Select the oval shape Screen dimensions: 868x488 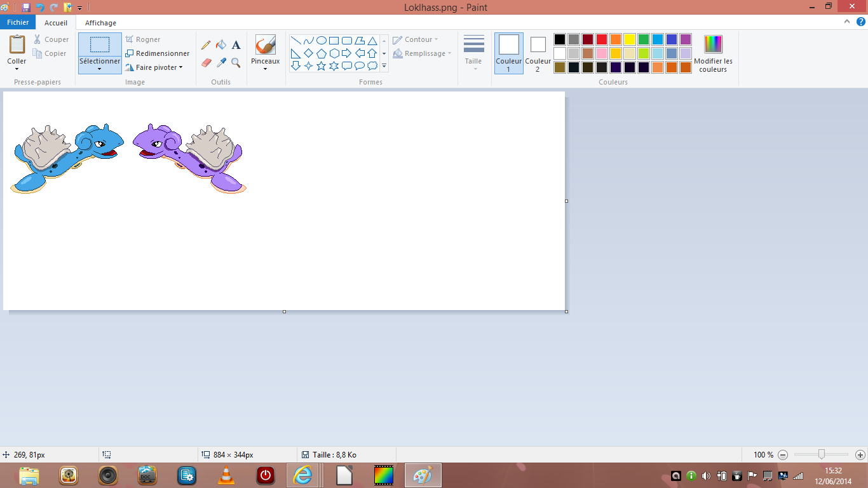(x=322, y=41)
